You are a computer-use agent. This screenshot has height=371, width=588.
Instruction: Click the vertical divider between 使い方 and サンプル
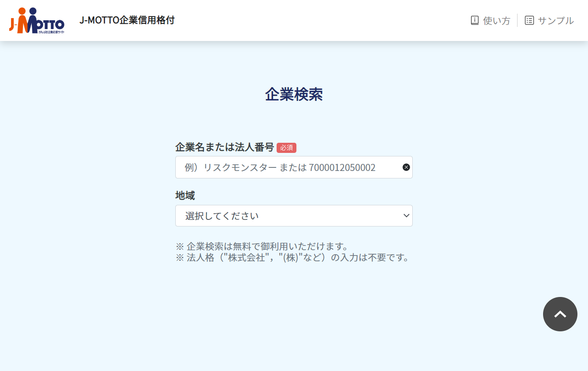click(517, 20)
